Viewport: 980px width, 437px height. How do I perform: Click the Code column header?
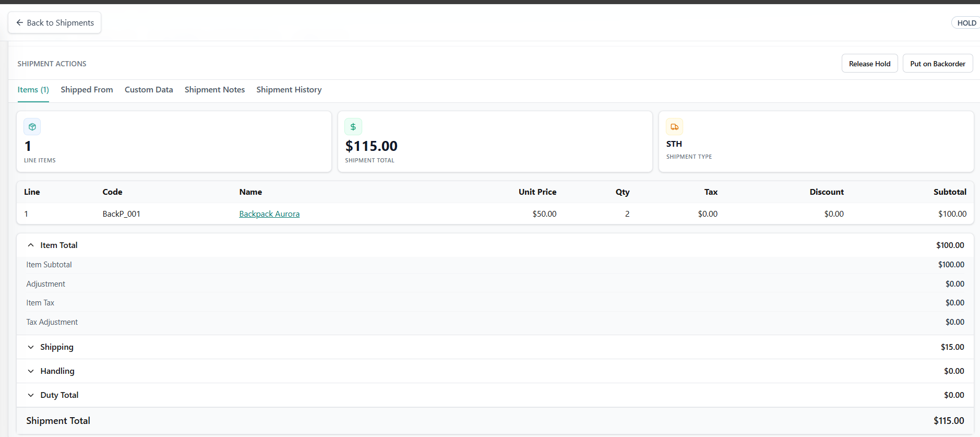point(112,192)
